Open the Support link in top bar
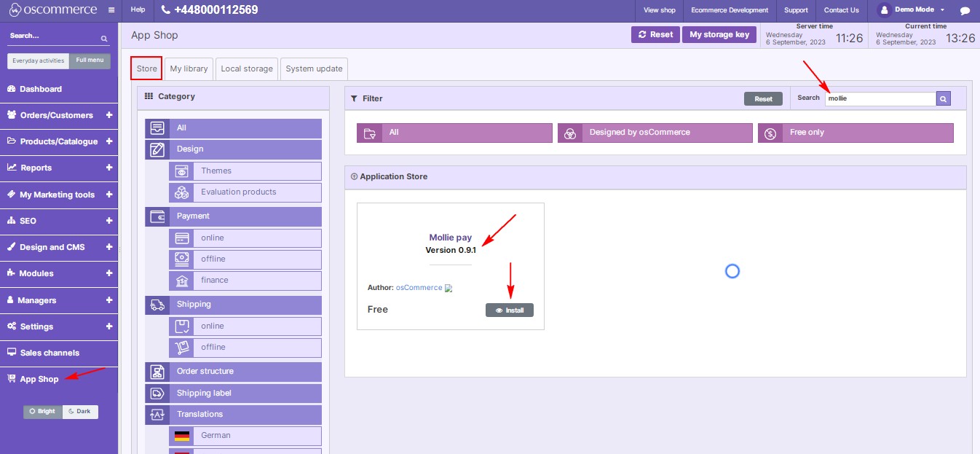Viewport: 980px width, 454px height. click(x=796, y=10)
